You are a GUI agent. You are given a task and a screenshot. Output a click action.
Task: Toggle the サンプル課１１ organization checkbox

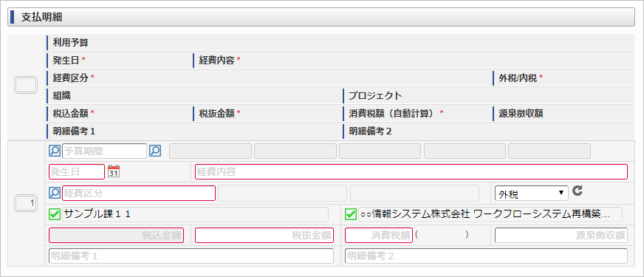(x=54, y=214)
